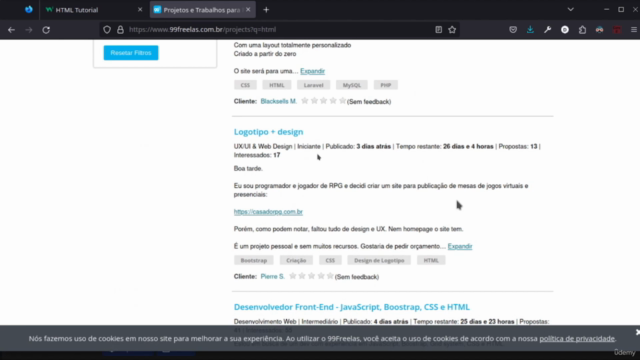Select the PHP skill tag
640x360 pixels.
pyautogui.click(x=386, y=85)
